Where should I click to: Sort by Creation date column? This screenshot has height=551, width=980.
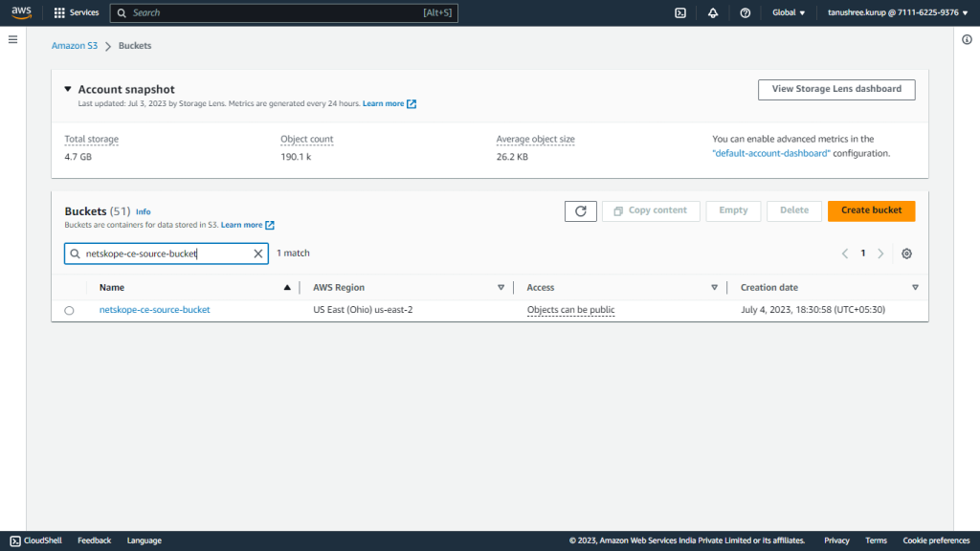point(915,287)
